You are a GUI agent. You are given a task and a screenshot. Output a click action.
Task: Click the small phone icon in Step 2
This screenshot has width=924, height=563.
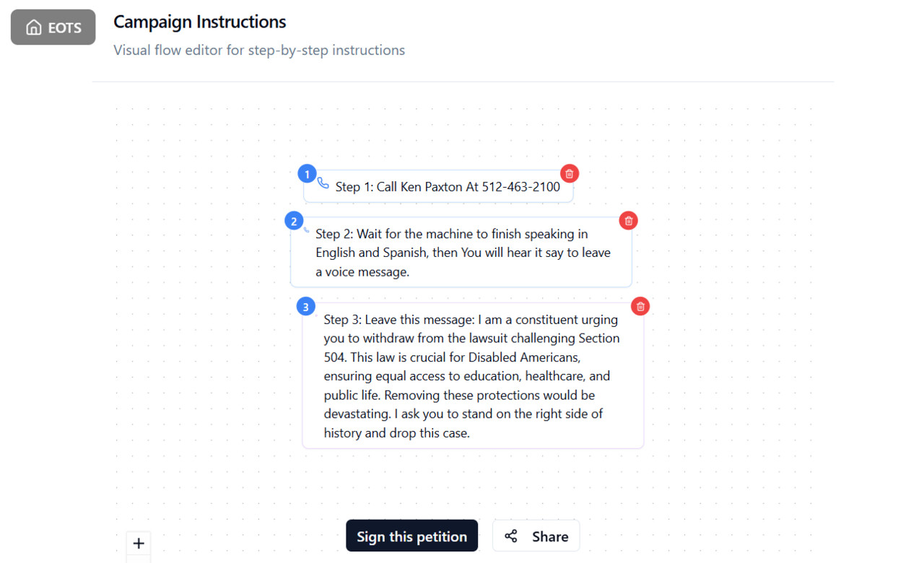307,230
